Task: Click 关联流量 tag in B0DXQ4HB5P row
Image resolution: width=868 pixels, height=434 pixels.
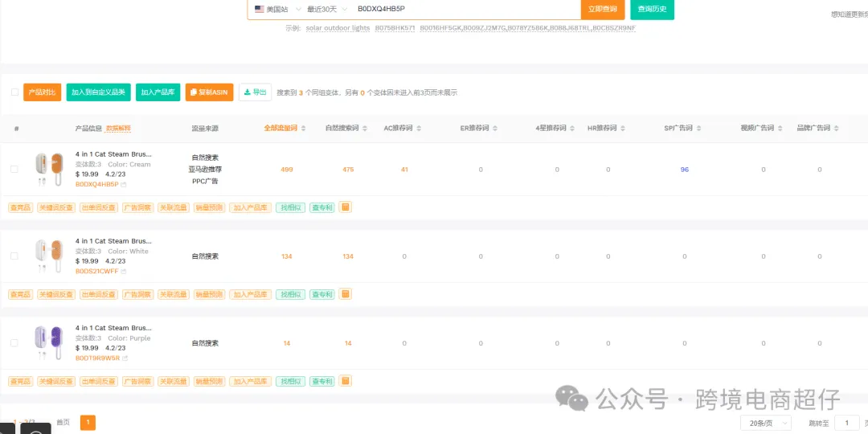Action: pos(174,207)
